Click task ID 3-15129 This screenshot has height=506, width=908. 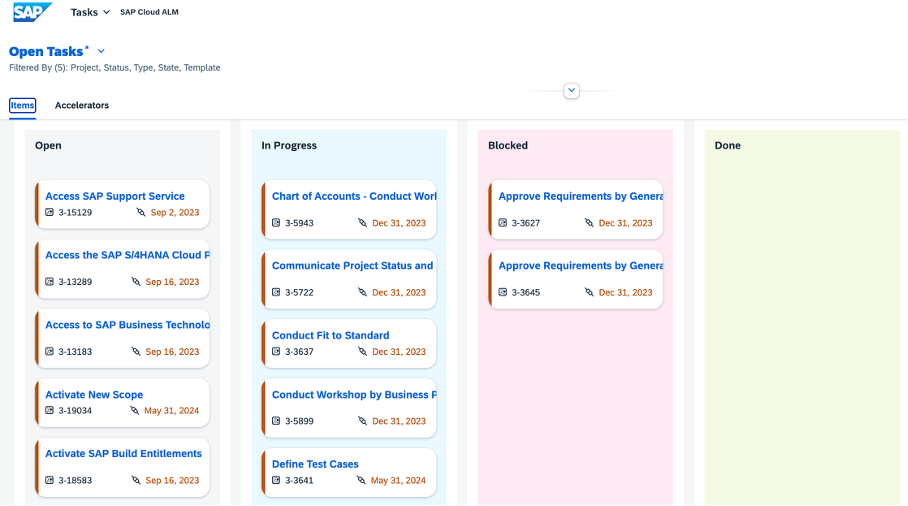tap(75, 212)
